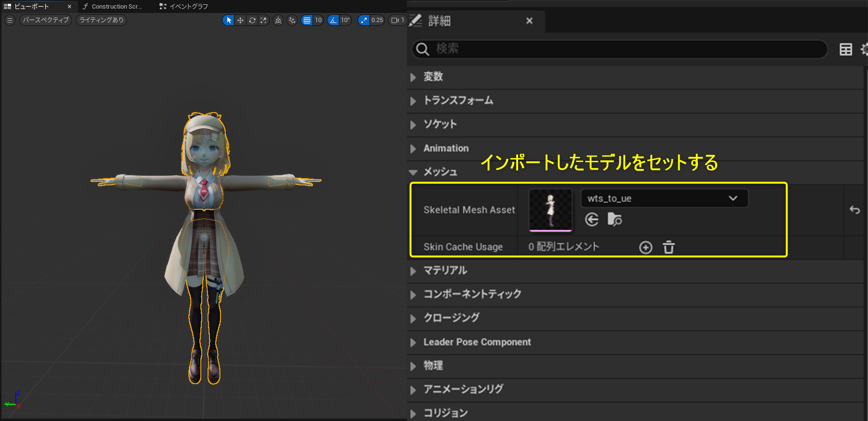This screenshot has width=868, height=421.
Task: Open the wts_to_ue skeletal mesh dropdown
Action: [x=664, y=198]
